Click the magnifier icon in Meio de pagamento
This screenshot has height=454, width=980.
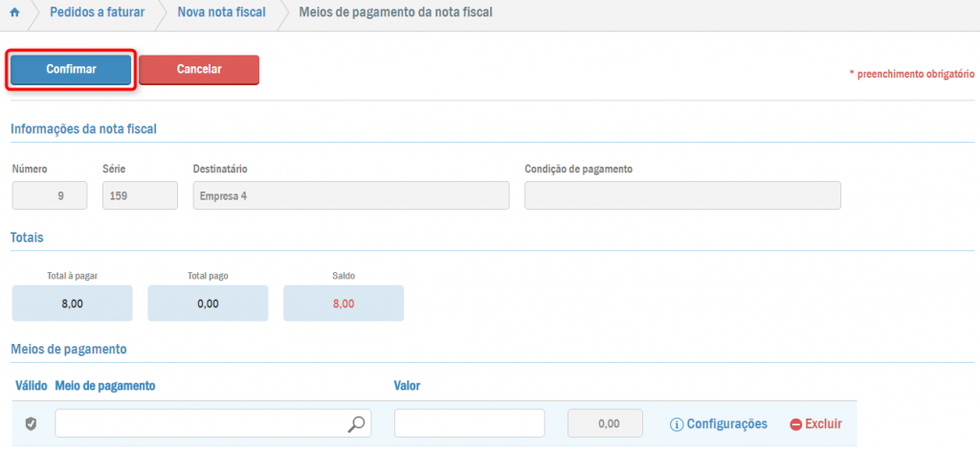coord(356,423)
